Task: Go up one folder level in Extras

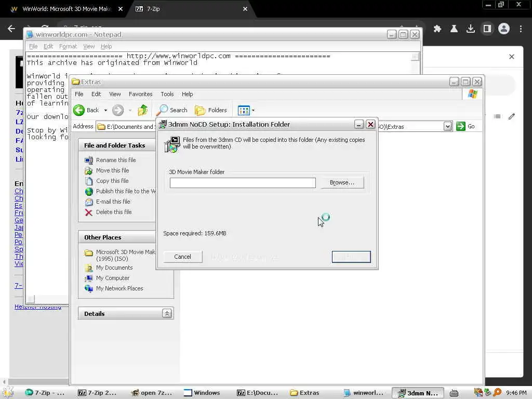Action: (142, 110)
